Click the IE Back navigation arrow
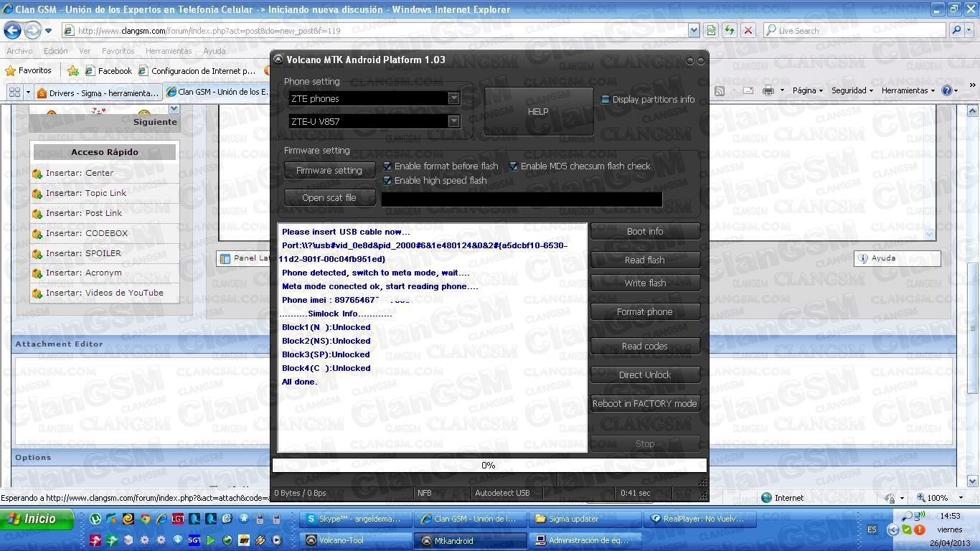Screen dimensions: 980x551 click(12, 30)
